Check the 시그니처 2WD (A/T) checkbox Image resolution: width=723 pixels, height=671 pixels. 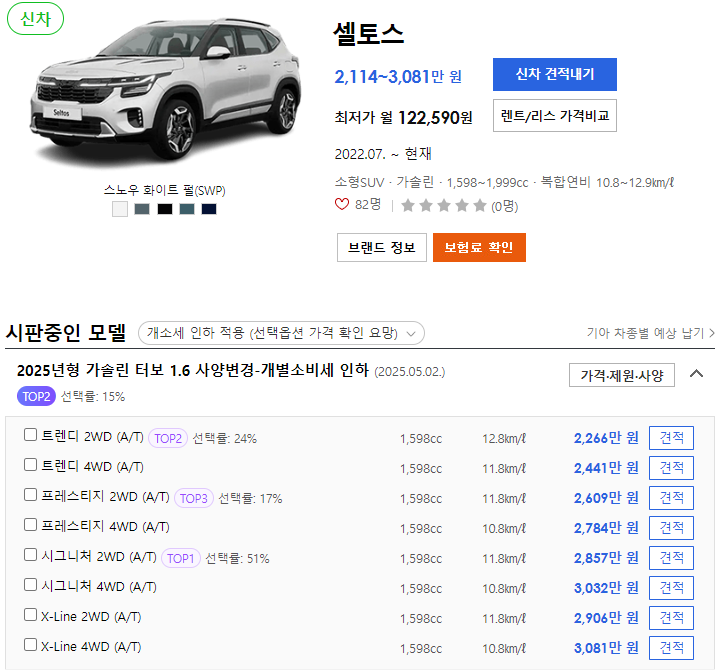click(x=30, y=555)
